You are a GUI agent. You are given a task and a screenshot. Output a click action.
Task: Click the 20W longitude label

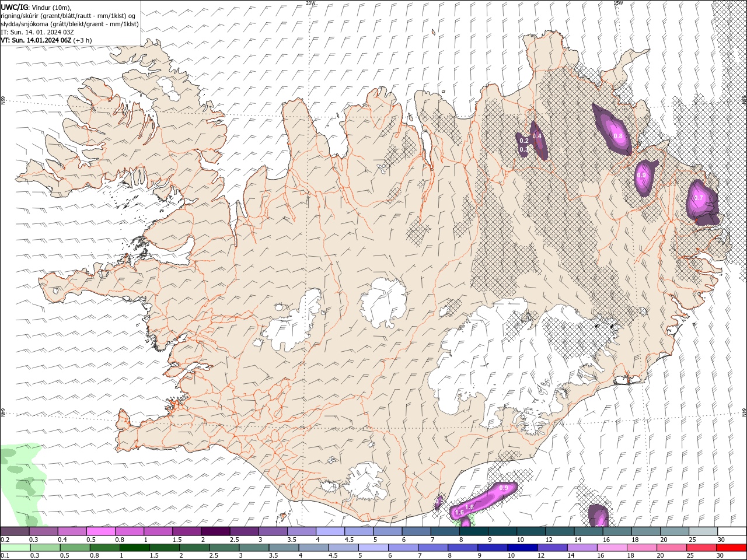(310, 3)
